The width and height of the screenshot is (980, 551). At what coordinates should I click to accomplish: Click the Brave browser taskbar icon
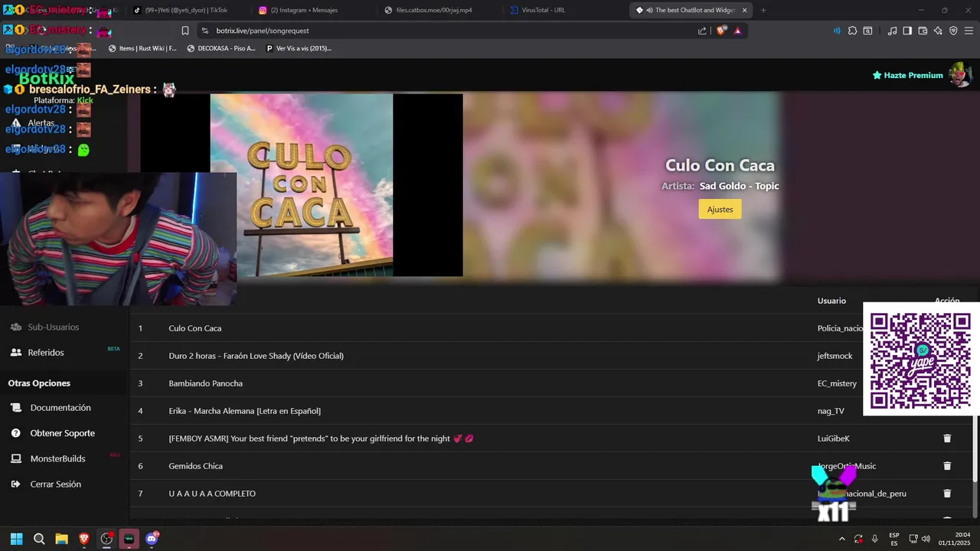84,539
